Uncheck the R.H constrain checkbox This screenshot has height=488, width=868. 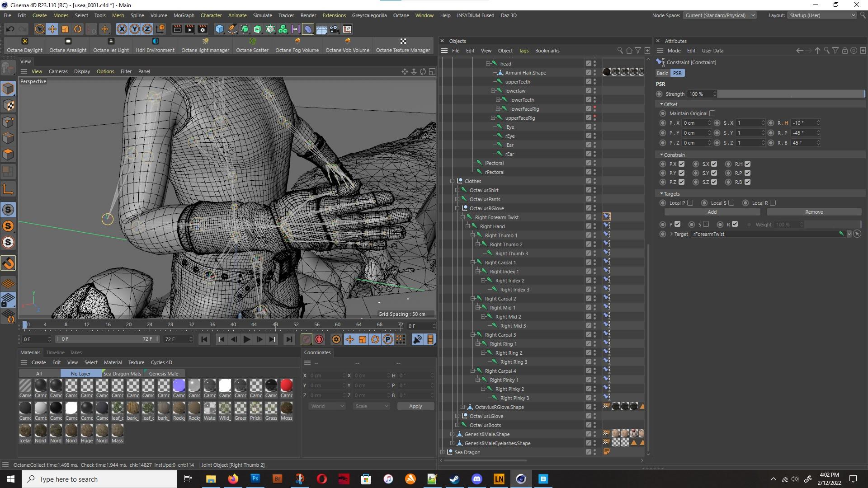click(747, 164)
